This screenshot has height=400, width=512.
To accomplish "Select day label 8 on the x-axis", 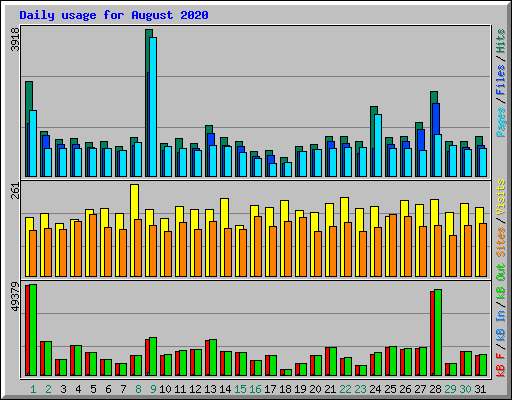I will click(138, 389).
